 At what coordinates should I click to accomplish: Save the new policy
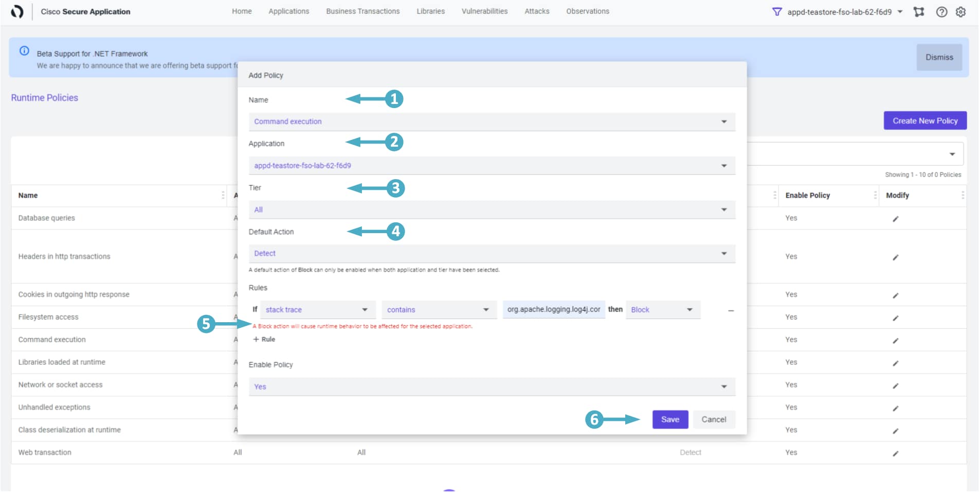coord(669,419)
